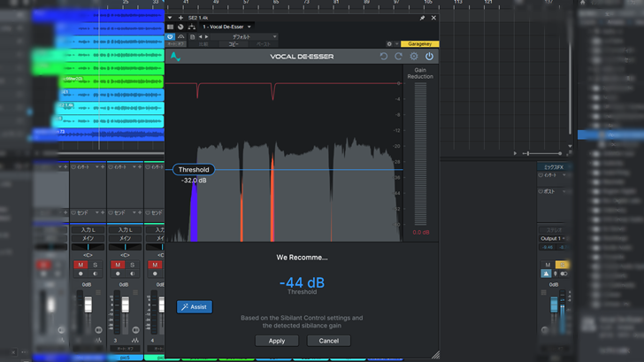
Task: Add an insert with plus on channel 3
Action: tap(140, 166)
